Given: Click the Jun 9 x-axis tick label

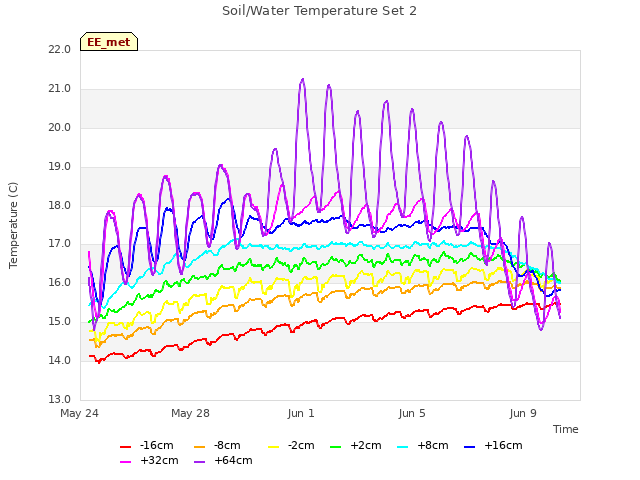Looking at the screenshot, I should [x=523, y=413].
